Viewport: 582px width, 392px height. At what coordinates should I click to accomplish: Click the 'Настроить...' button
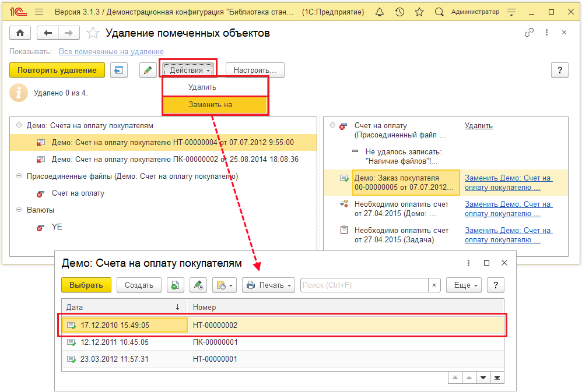coord(255,70)
